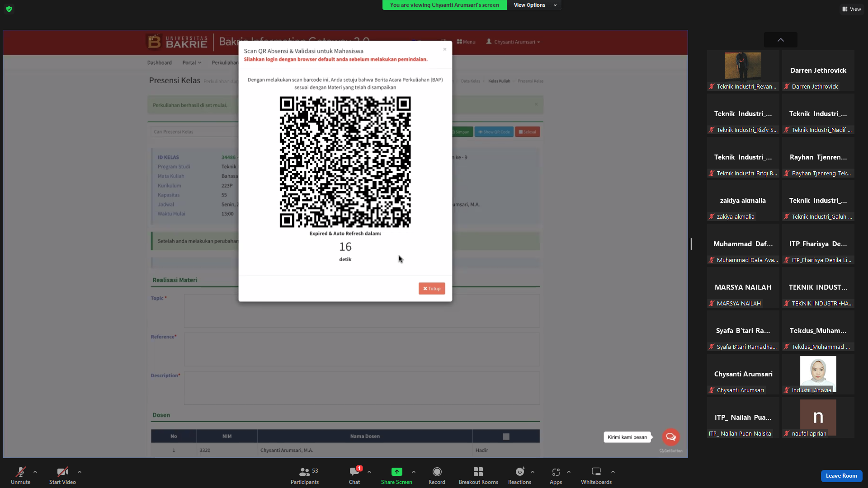The image size is (868, 488).
Task: Click the zakiya akmalia participant tile
Action: (743, 201)
